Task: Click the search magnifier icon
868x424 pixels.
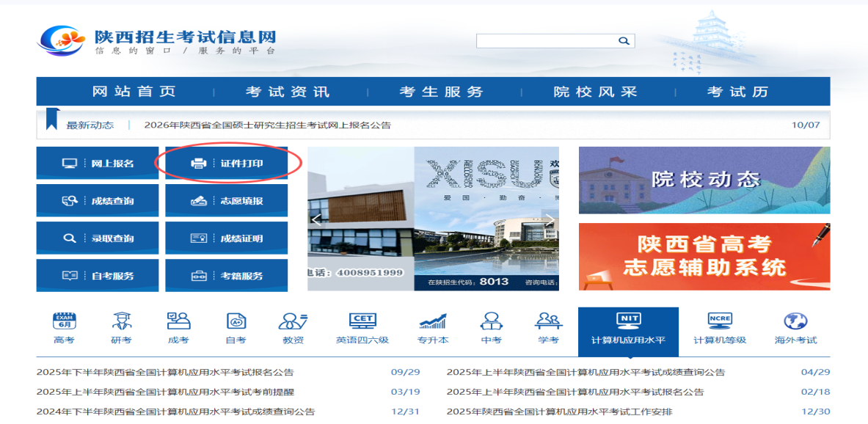Action: pos(624,40)
